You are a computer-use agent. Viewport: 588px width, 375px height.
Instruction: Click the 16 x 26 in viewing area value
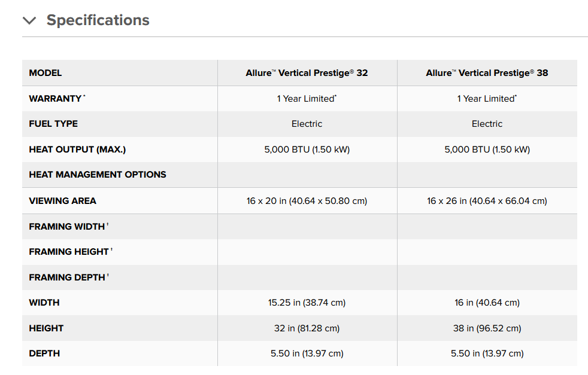487,201
